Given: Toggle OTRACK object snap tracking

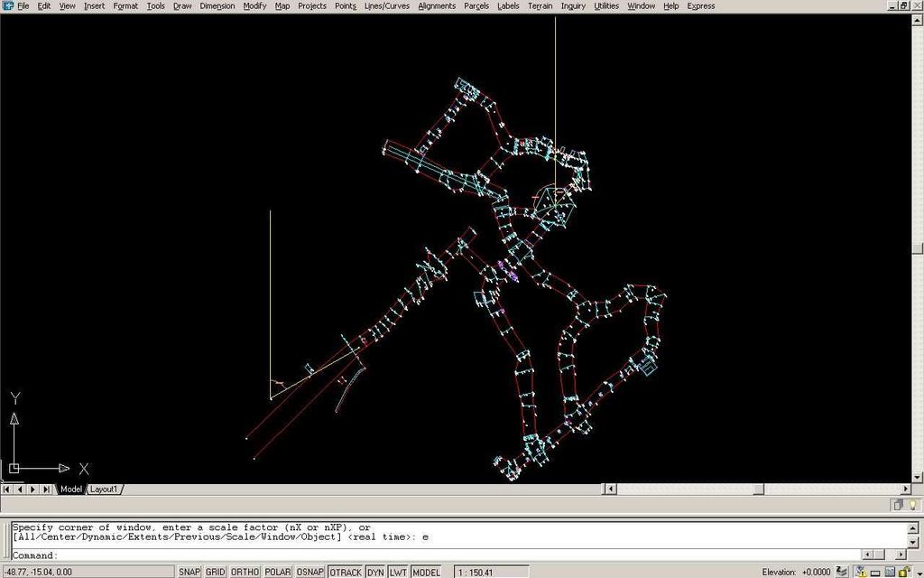Looking at the screenshot, I should point(346,572).
